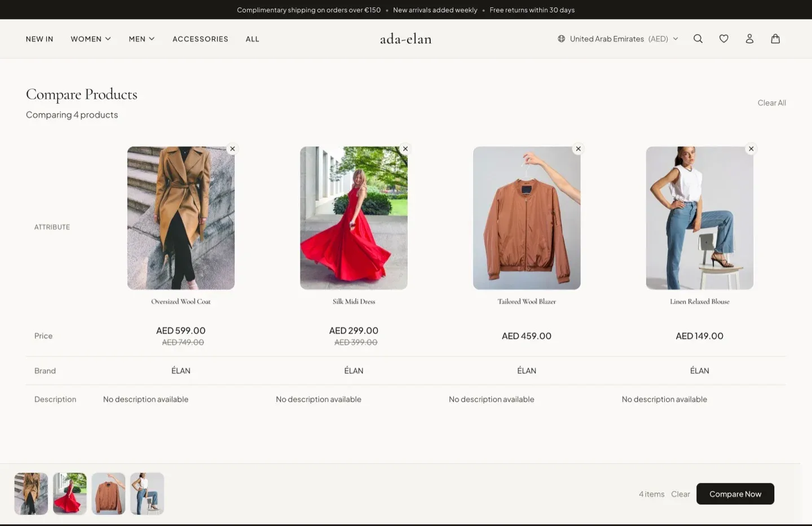The width and height of the screenshot is (812, 526).
Task: Expand the WOMEN navigation dropdown
Action: coord(90,38)
